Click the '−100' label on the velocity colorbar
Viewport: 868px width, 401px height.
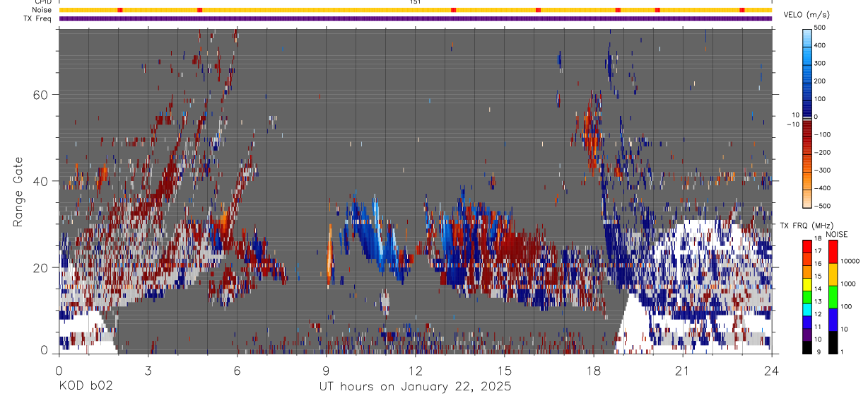(x=823, y=134)
